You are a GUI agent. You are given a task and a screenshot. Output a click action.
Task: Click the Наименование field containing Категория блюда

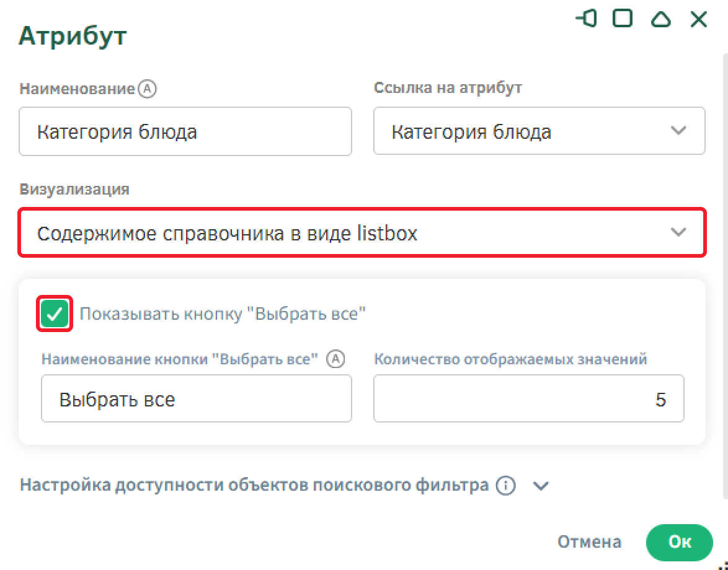tap(185, 132)
